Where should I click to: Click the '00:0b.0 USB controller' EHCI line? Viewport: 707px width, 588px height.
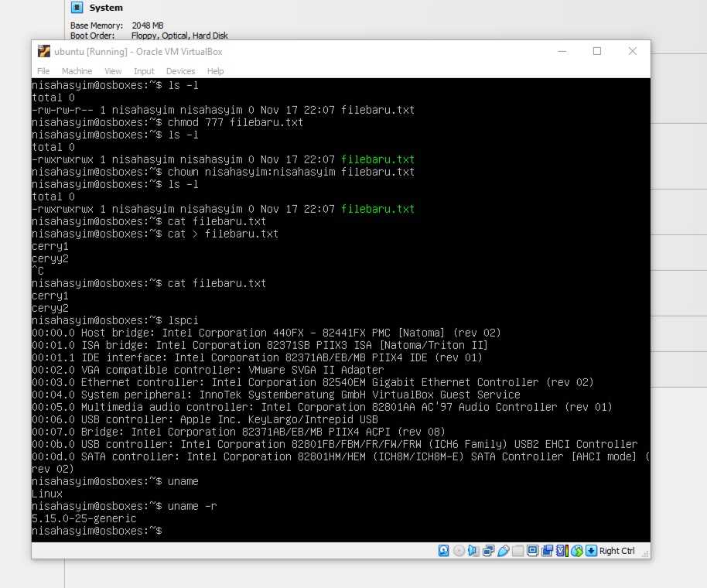(x=335, y=444)
